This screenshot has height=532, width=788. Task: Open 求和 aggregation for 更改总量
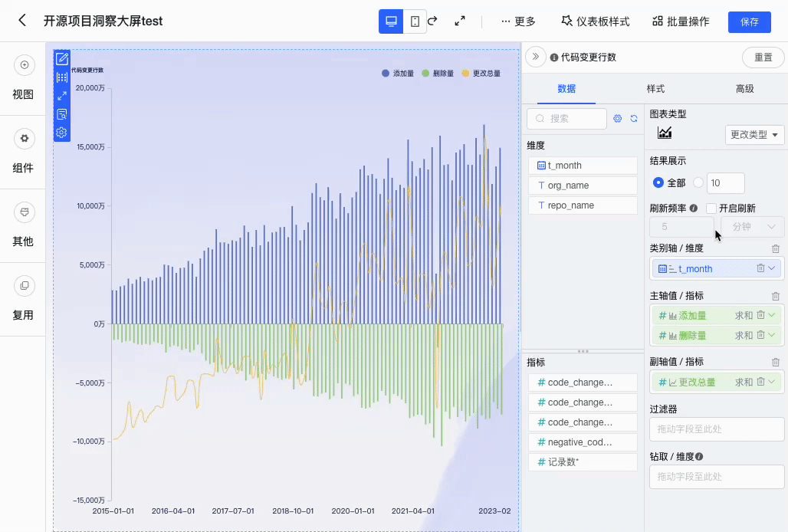(744, 383)
